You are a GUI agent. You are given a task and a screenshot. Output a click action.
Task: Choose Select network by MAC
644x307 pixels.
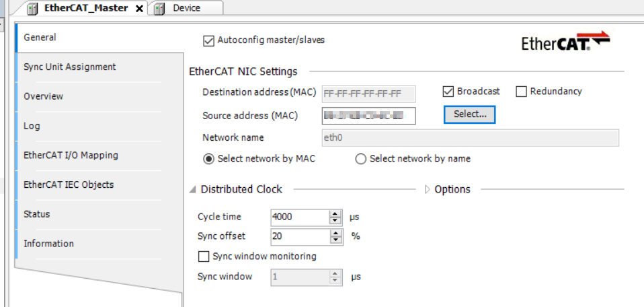pos(208,159)
